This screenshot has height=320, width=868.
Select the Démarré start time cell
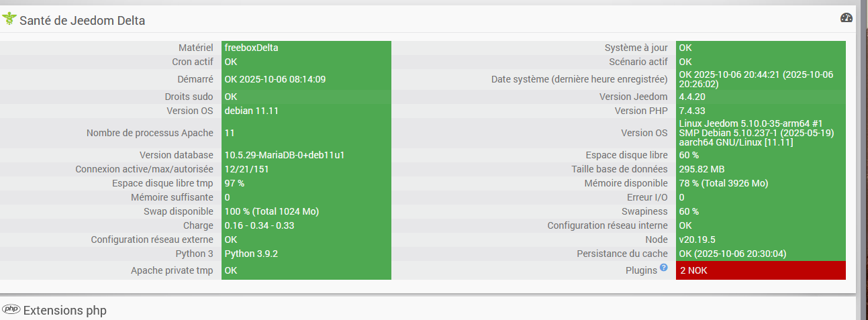point(275,79)
